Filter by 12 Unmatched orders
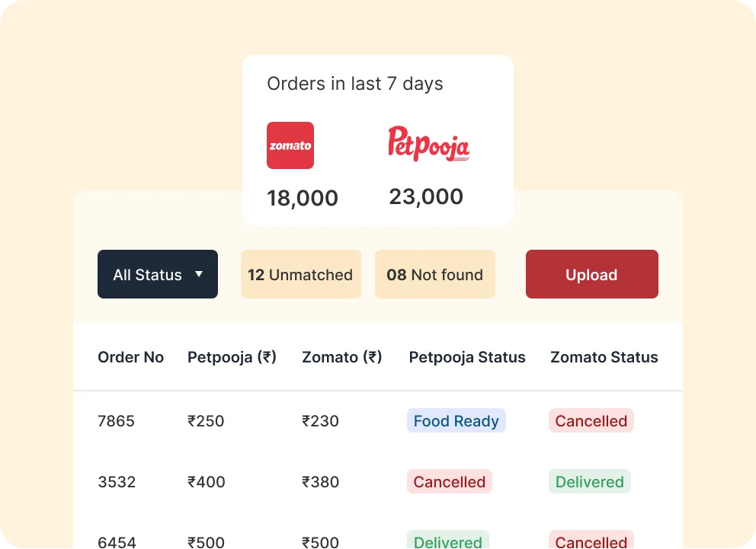 point(300,274)
